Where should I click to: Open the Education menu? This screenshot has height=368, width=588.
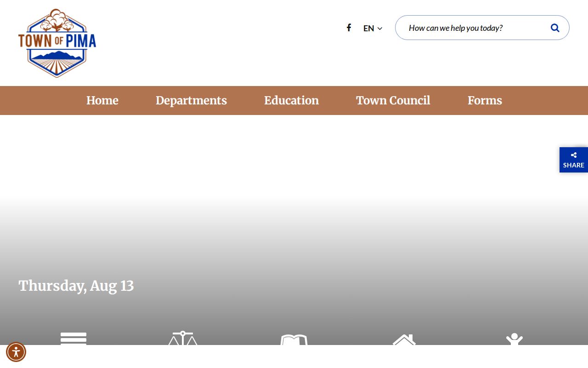tap(291, 100)
